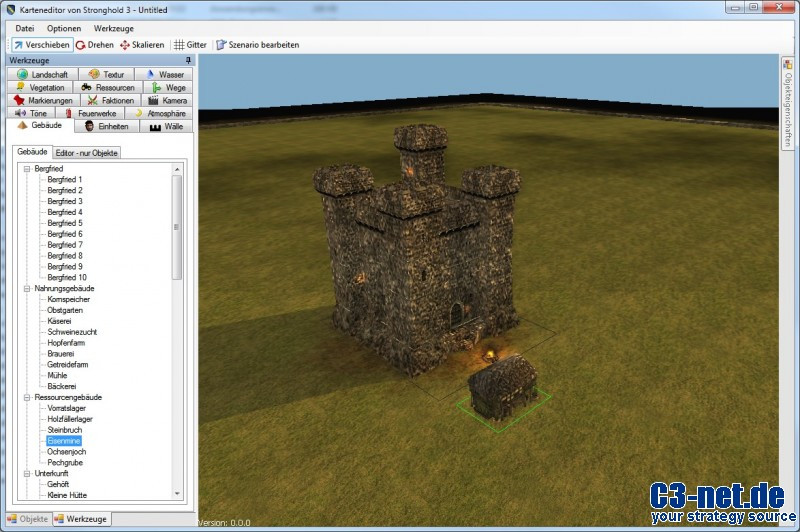Click the tree scrollbar down arrow

coord(177,494)
